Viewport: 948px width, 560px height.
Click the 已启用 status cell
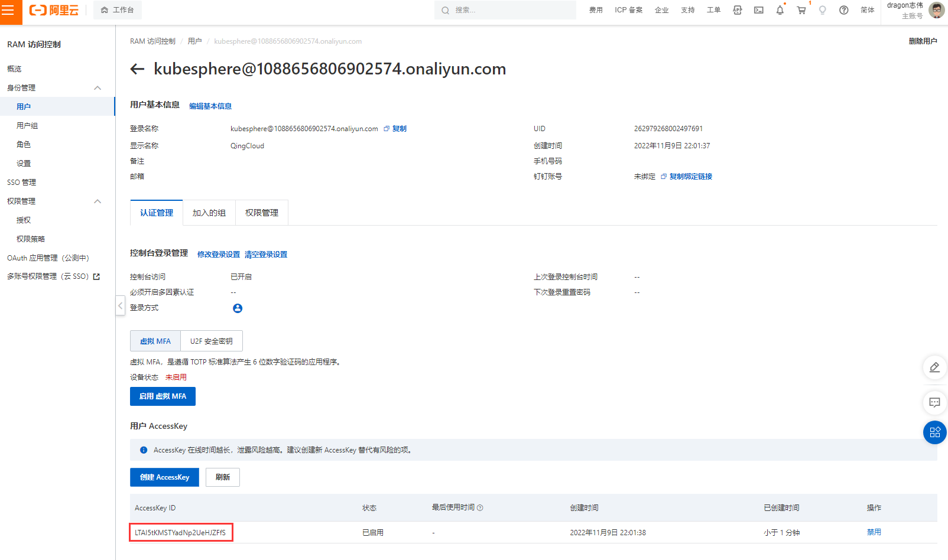tap(373, 533)
